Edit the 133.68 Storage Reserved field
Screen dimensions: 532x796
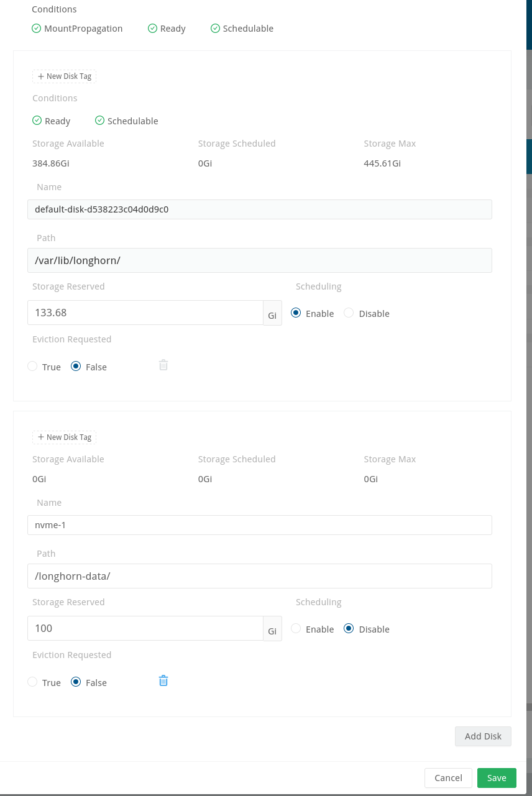point(145,313)
